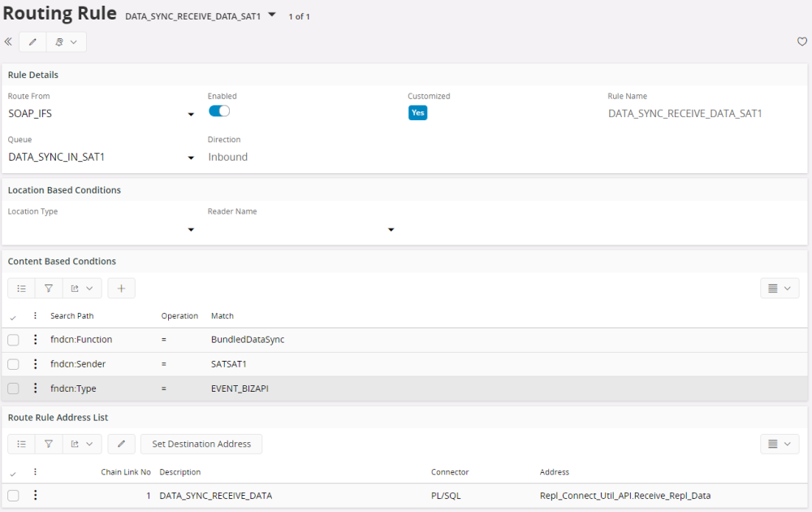
Task: Click filter icon in Route Rule Address List
Action: coord(49,444)
